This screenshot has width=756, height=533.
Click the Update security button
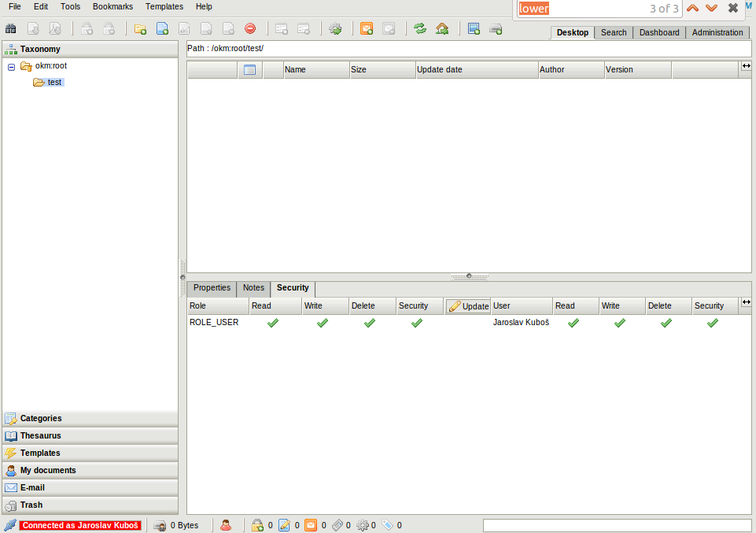(468, 306)
